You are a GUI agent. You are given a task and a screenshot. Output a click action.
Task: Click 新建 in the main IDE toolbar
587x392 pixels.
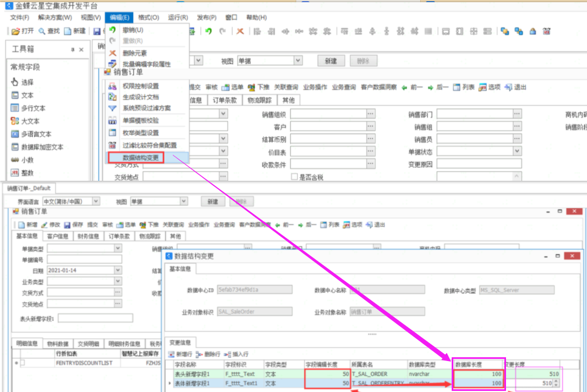(x=75, y=31)
